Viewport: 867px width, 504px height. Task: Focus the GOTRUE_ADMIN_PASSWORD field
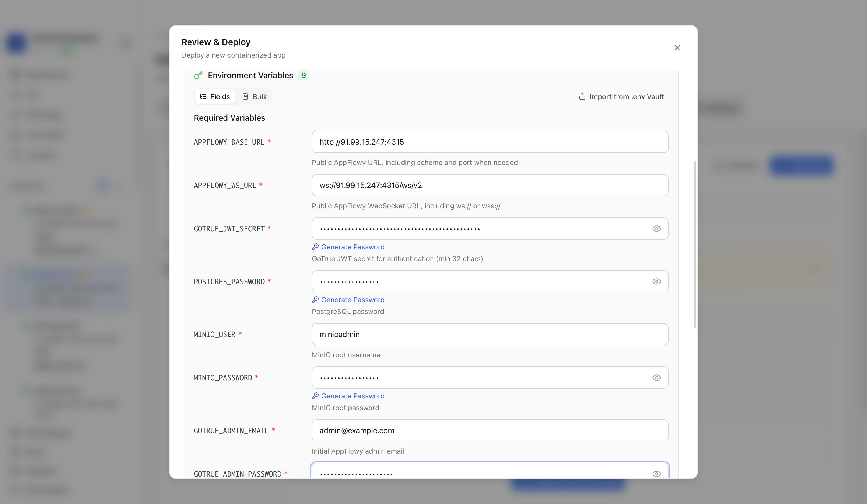[x=490, y=471]
